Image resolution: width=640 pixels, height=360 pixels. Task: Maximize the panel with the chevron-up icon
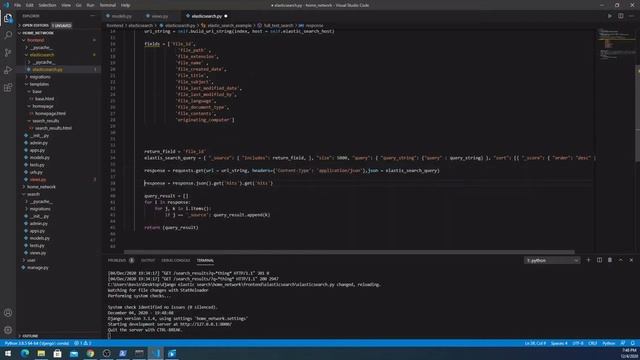click(620, 260)
